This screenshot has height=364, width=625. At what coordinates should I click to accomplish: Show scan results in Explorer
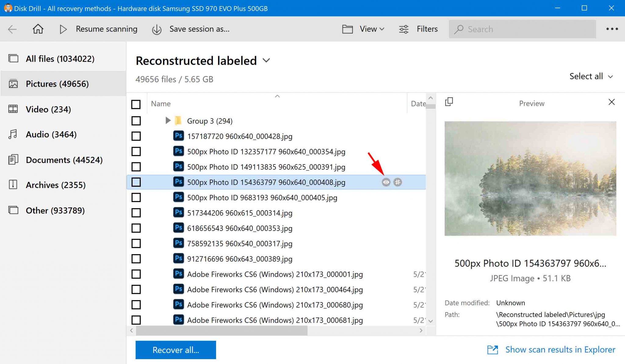(x=560, y=349)
